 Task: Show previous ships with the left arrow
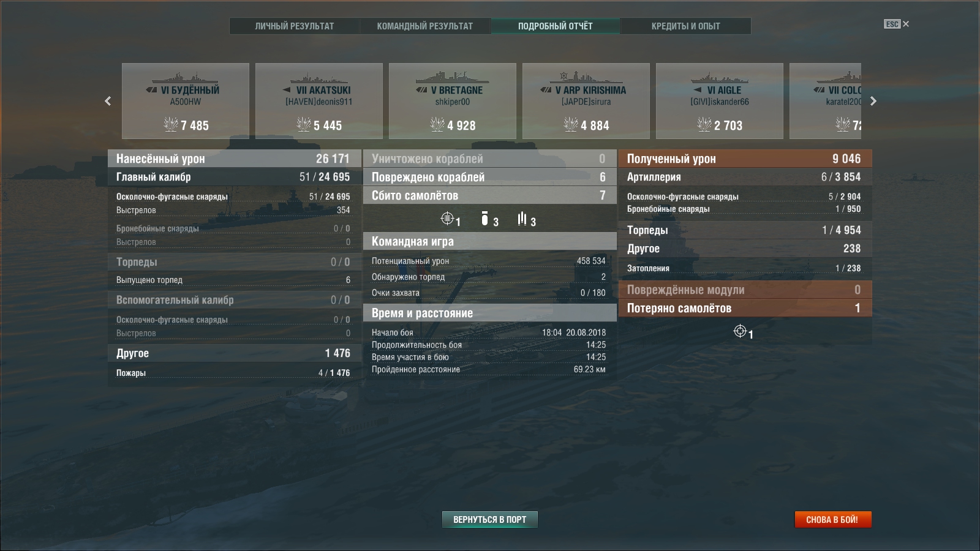click(108, 101)
